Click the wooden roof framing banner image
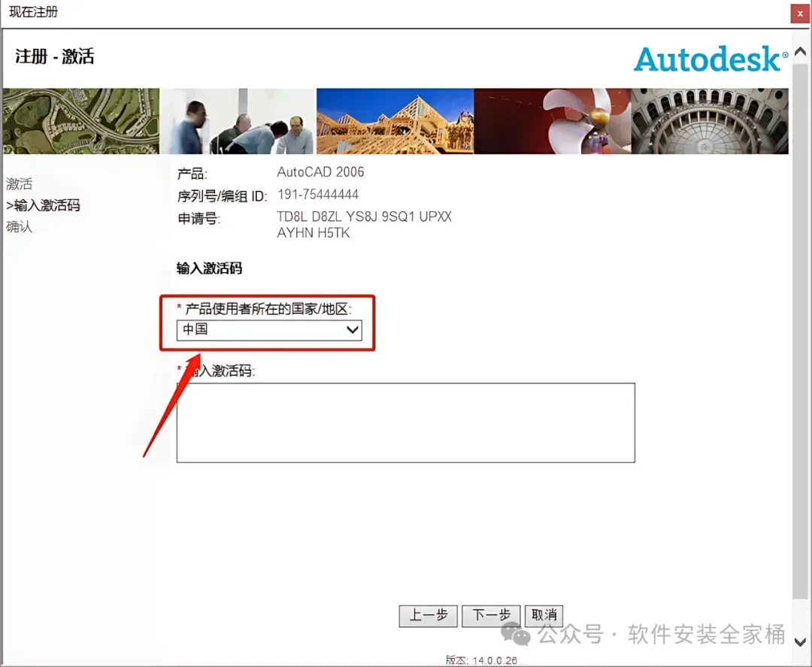This screenshot has height=667, width=812. (x=395, y=121)
